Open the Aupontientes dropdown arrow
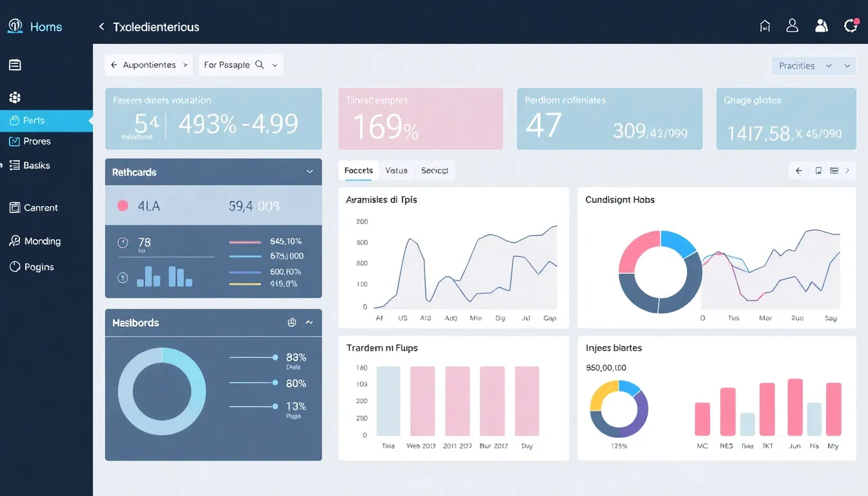The image size is (868, 496). click(x=185, y=65)
